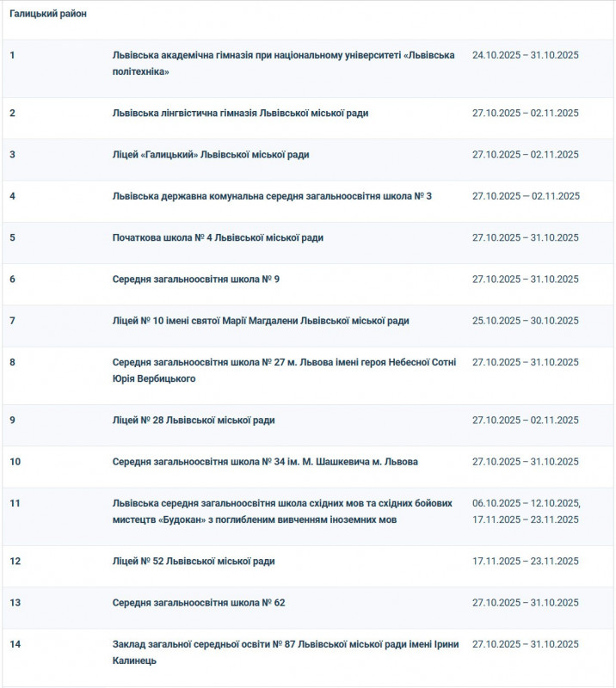Select Середня загальноосвітня школа № 62

(x=198, y=603)
